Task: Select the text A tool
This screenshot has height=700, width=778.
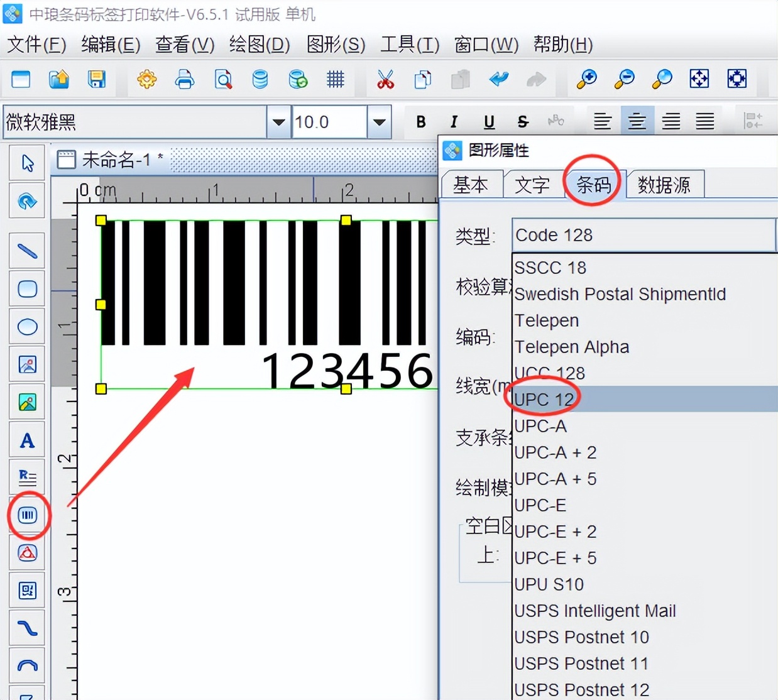Action: (x=27, y=440)
